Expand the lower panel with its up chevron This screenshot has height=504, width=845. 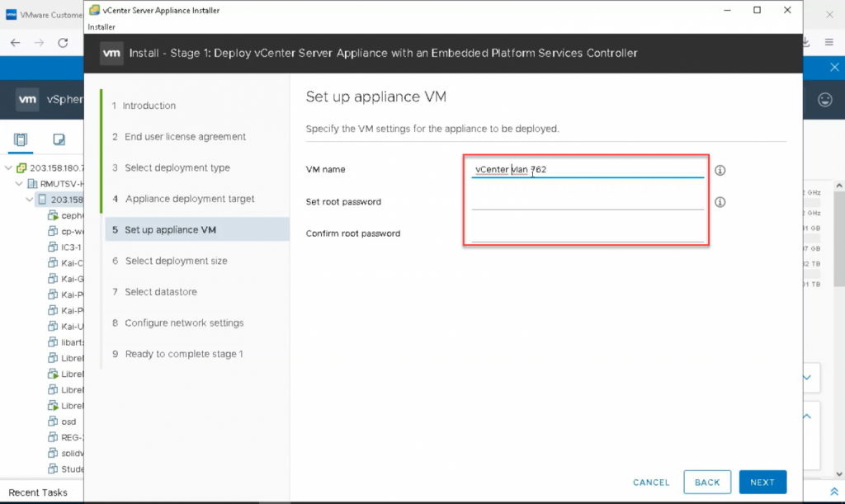[x=807, y=416]
